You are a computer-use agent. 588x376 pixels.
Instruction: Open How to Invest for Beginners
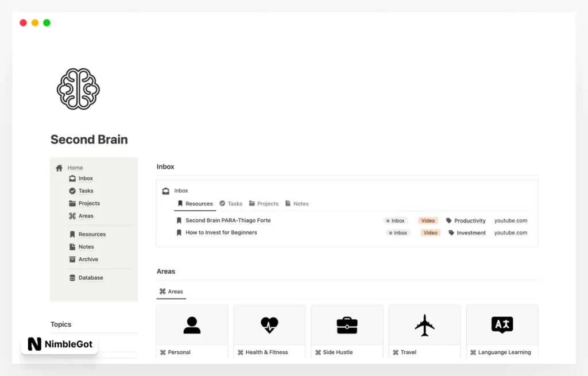click(221, 232)
